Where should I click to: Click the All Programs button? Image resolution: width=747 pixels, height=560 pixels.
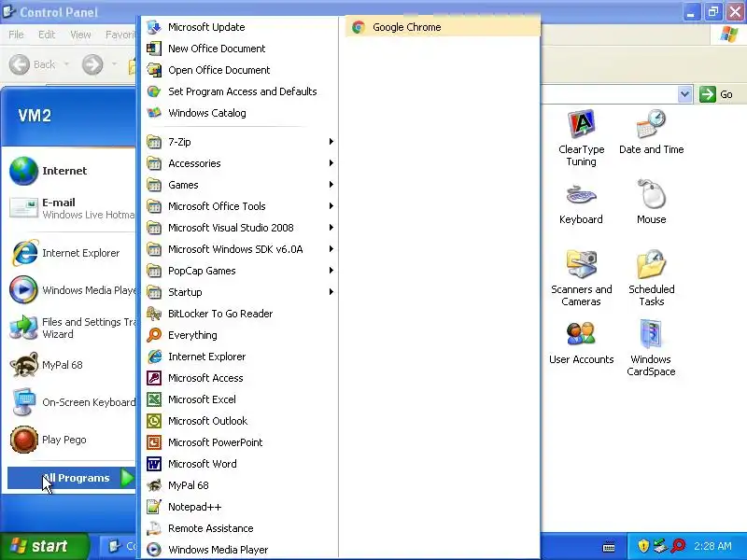tap(72, 478)
